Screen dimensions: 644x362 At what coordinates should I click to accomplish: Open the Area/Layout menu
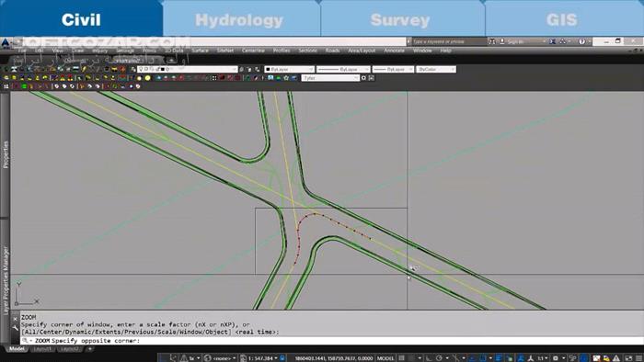(x=362, y=51)
